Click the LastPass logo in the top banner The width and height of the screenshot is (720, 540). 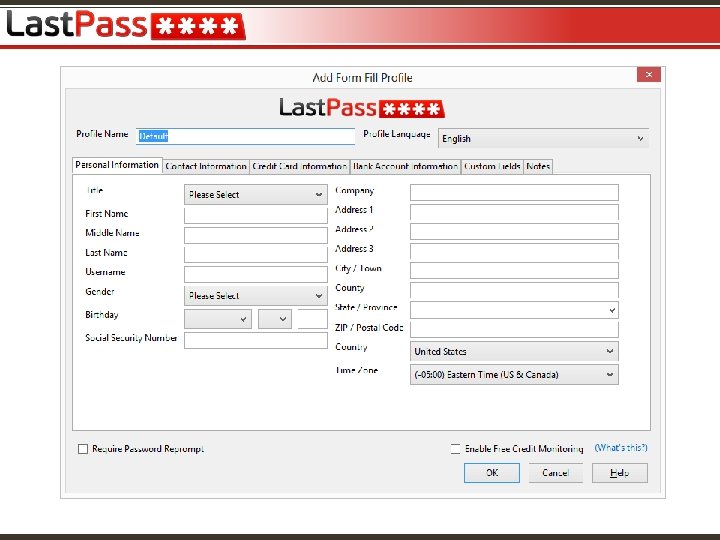point(125,25)
